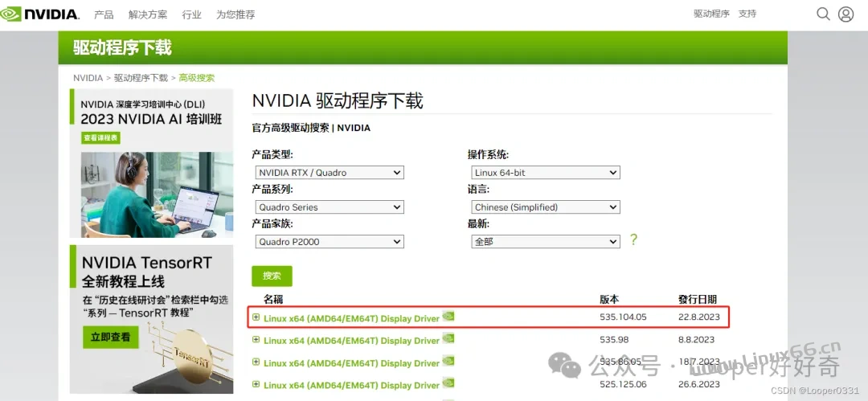The image size is (868, 401).
Task: Click the 名稱 column header
Action: click(x=273, y=300)
